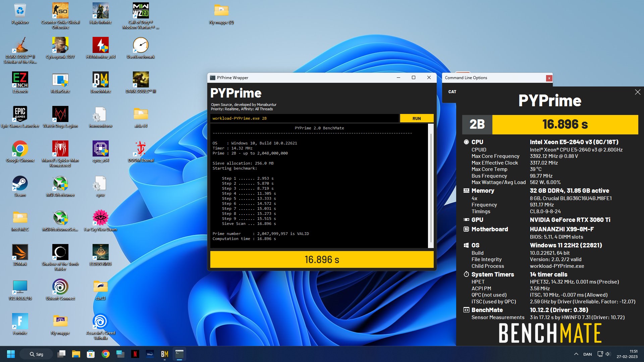Open MSIAfterburnerSetup desktop icon
Screen dimensions: 644x362
click(x=60, y=221)
